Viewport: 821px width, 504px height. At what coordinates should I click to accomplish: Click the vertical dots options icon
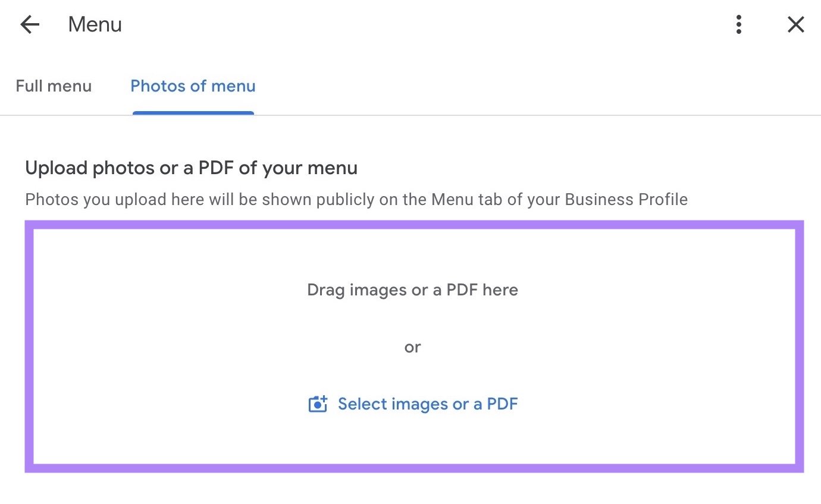738,24
